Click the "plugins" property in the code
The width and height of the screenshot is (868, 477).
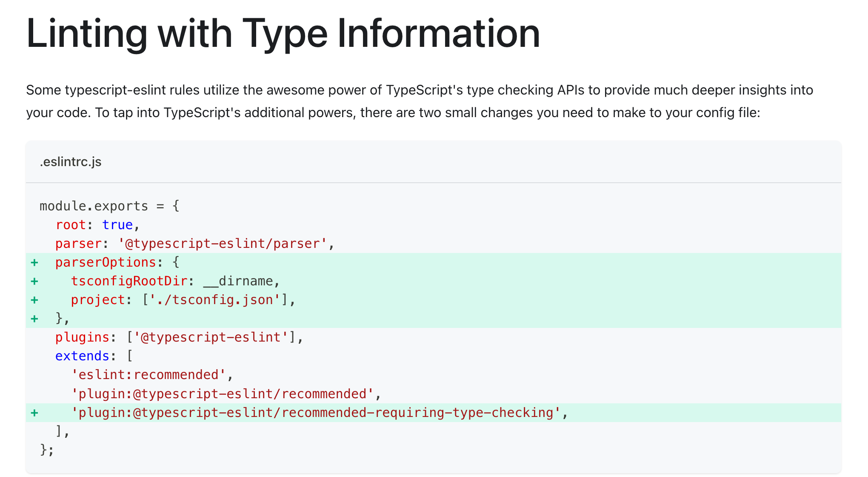[83, 337]
